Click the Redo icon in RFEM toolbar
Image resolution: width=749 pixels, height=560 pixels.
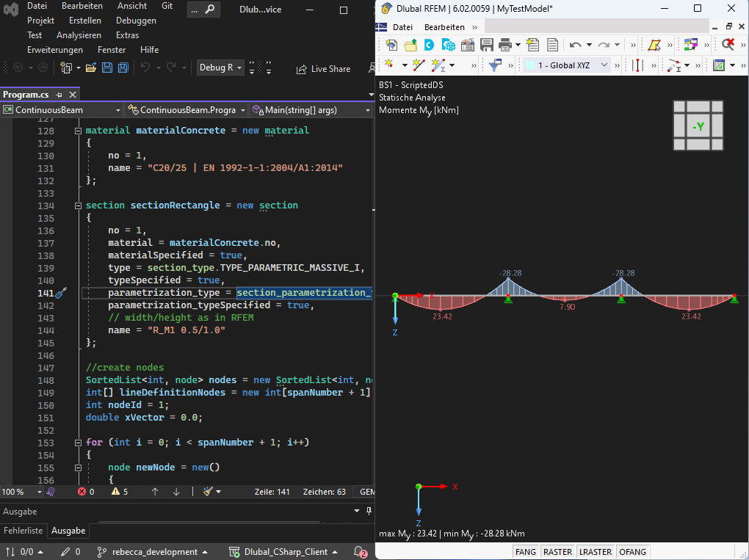point(604,46)
